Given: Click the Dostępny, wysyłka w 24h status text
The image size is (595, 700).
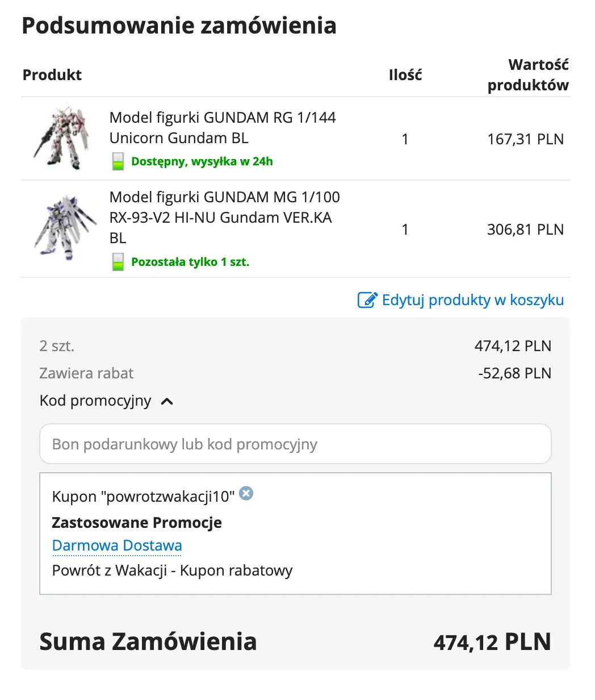Looking at the screenshot, I should pyautogui.click(x=202, y=161).
